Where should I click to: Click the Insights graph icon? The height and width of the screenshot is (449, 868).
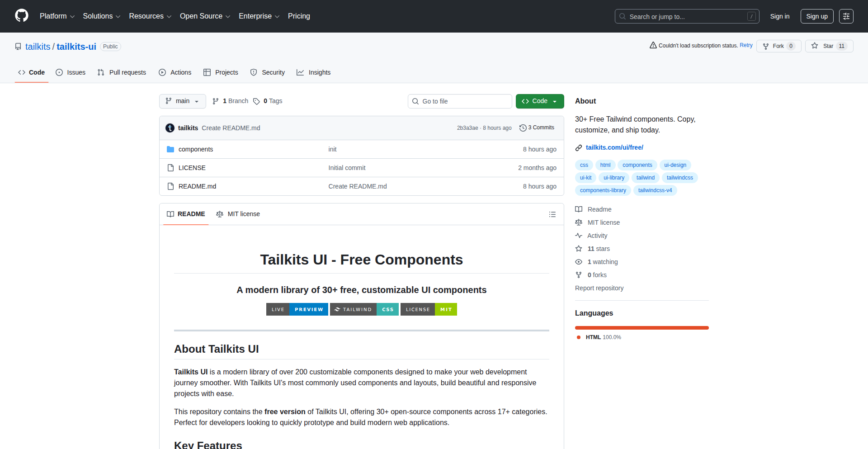tap(300, 72)
